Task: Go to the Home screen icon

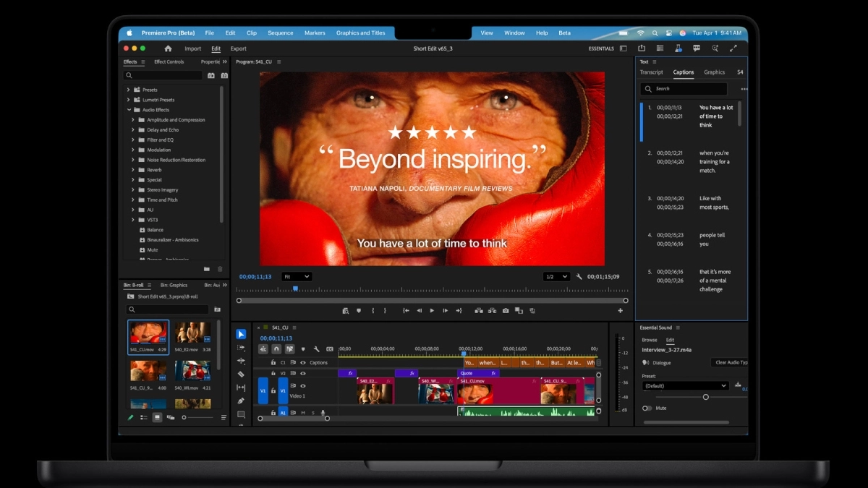Action: [168, 48]
